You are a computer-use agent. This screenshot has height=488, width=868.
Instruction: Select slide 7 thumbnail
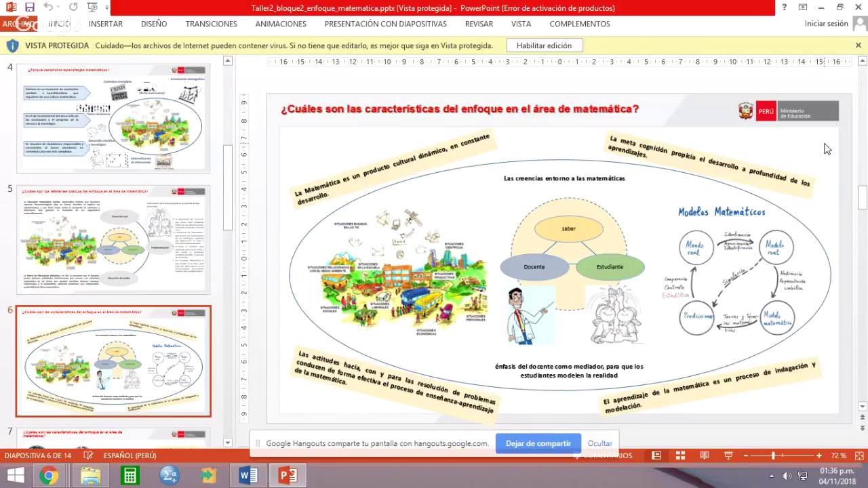tap(113, 437)
